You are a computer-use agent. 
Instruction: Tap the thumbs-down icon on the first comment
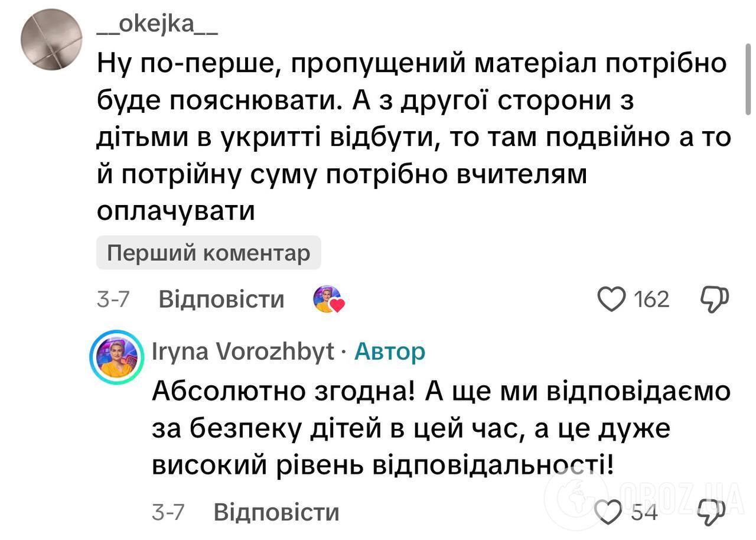point(714,299)
